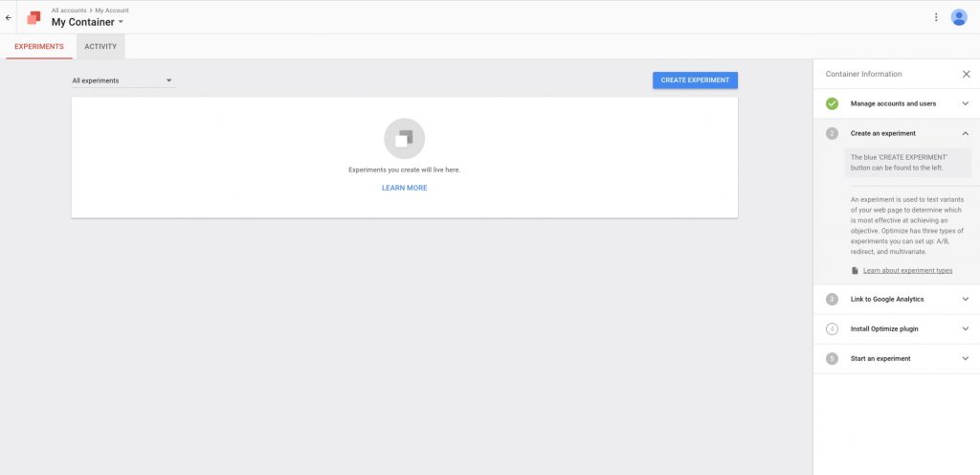Open the user account avatar
Image resolution: width=980 pixels, height=475 pixels.
959,17
